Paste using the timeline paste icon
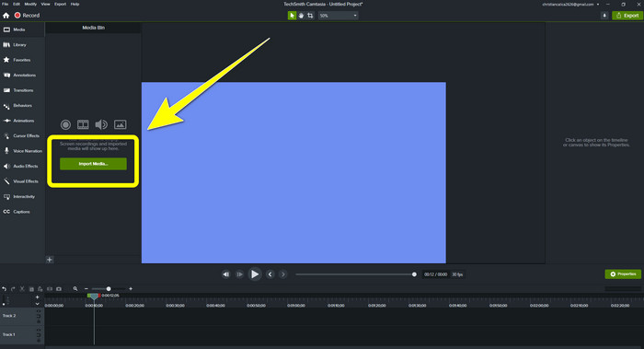 (40, 289)
